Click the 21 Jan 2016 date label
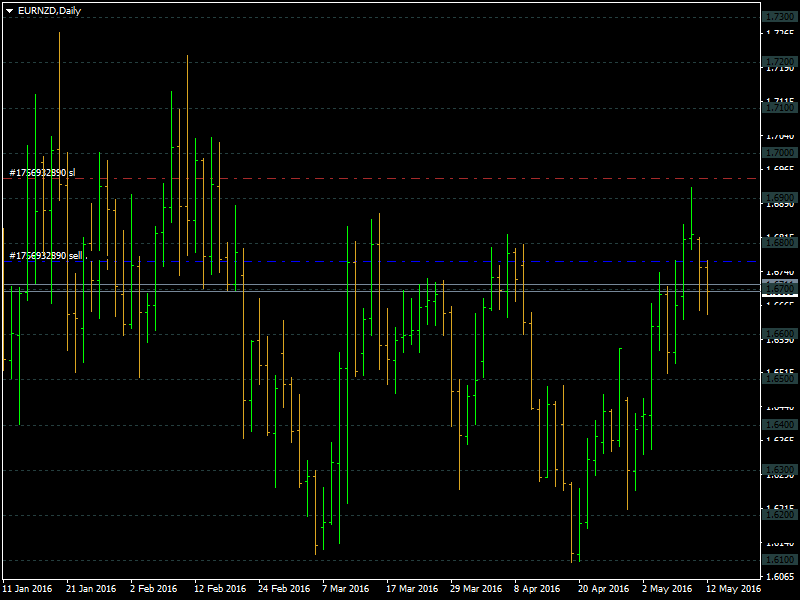 pos(91,589)
